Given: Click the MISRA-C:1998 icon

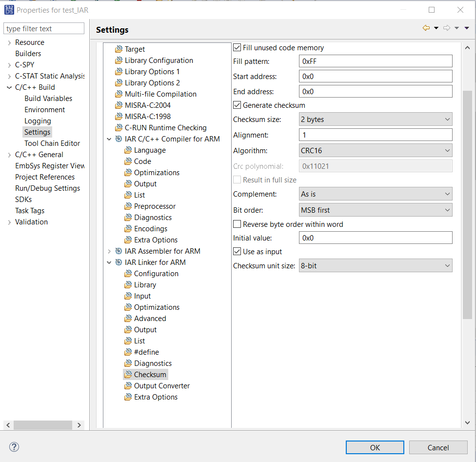Looking at the screenshot, I should [119, 116].
